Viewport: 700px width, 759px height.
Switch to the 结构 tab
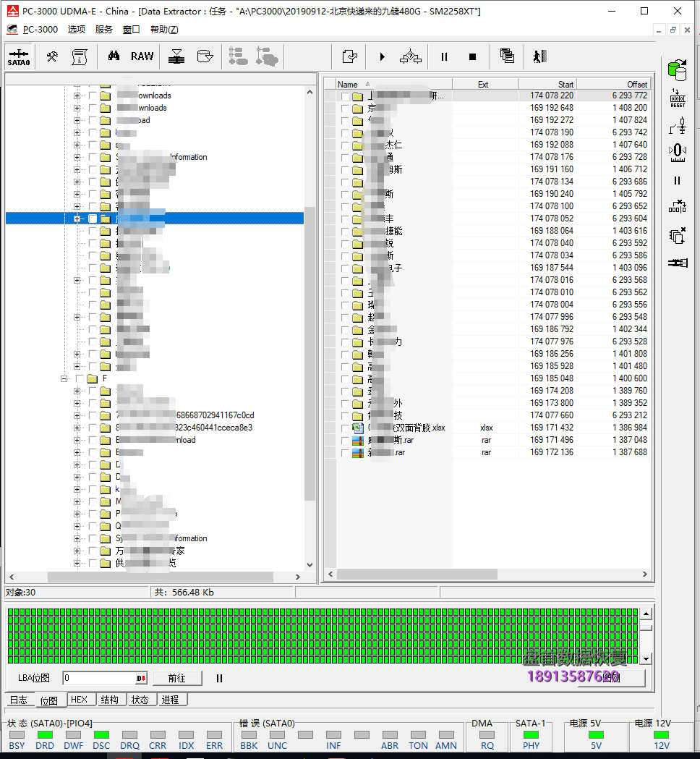110,700
